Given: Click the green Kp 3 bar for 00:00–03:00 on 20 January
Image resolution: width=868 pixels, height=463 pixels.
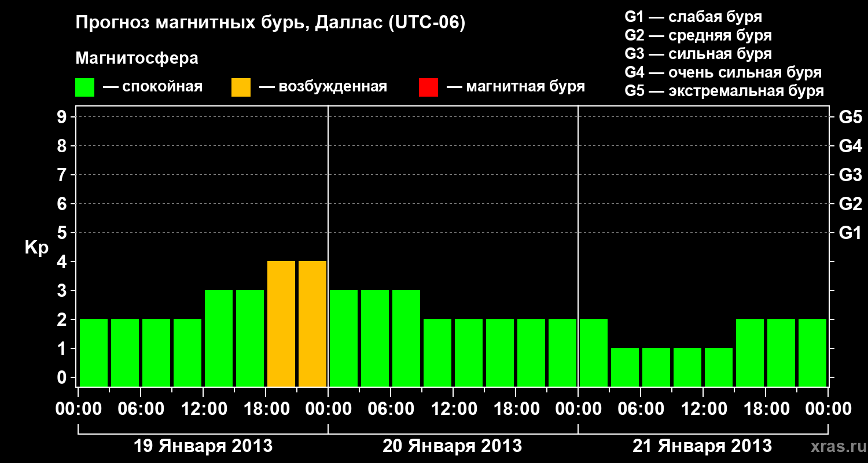Looking at the screenshot, I should click(344, 338).
